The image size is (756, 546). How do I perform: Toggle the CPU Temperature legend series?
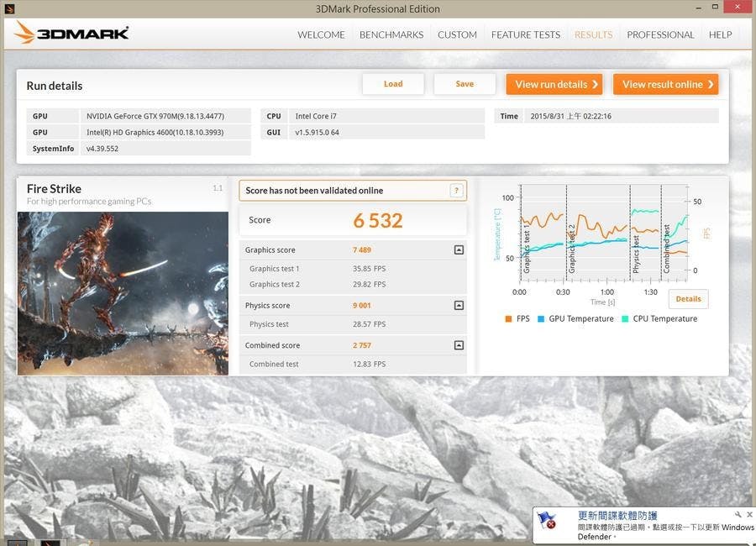click(x=659, y=319)
